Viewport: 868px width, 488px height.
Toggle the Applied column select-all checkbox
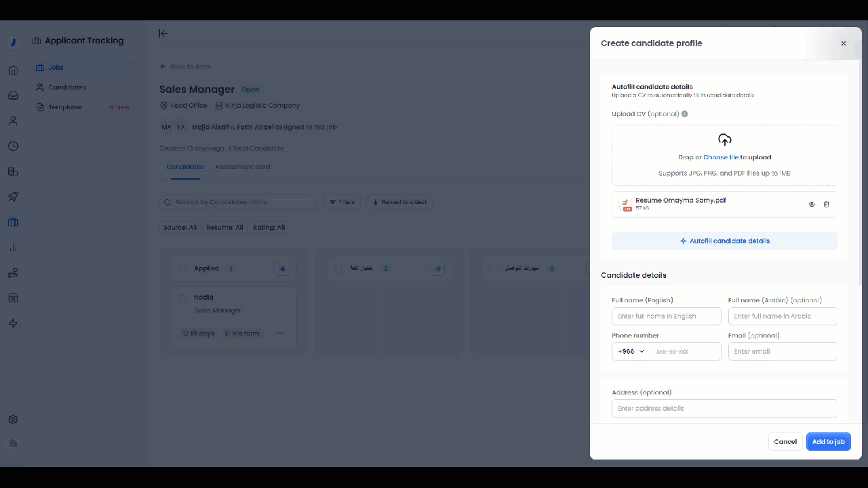(182, 268)
